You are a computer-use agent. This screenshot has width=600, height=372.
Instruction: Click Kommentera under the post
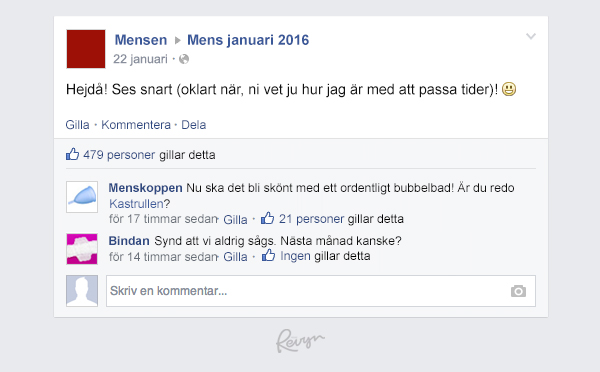(x=136, y=125)
